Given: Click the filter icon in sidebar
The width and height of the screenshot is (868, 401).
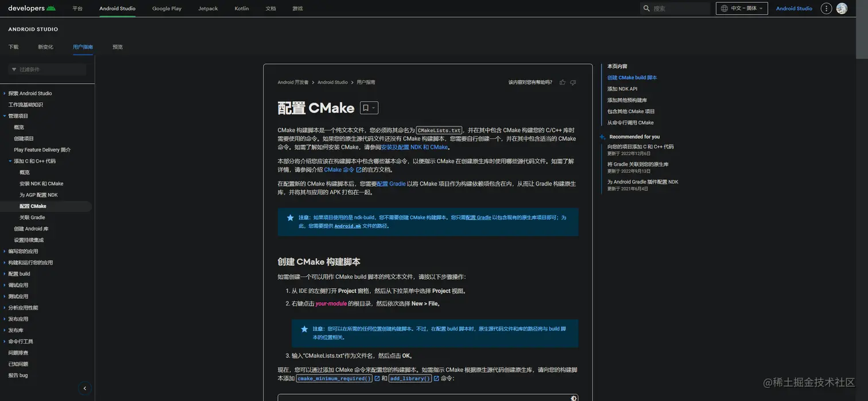Looking at the screenshot, I should click(x=14, y=70).
